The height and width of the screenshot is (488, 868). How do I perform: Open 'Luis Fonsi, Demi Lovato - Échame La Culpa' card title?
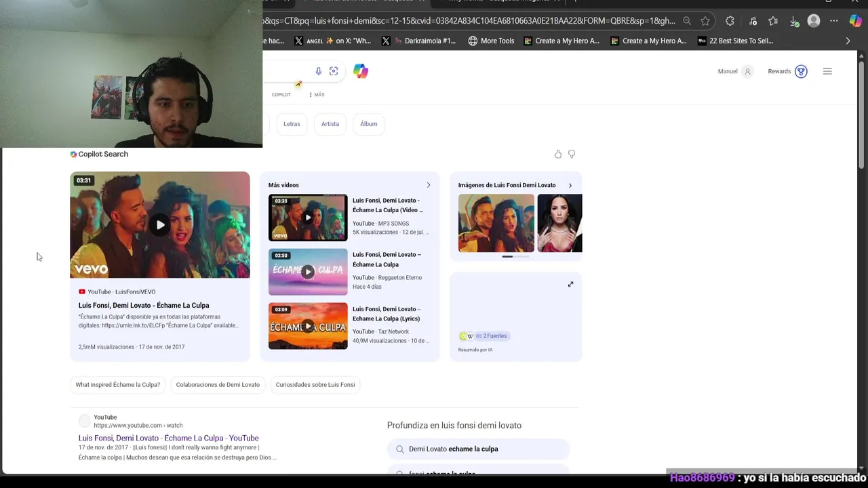(x=144, y=306)
